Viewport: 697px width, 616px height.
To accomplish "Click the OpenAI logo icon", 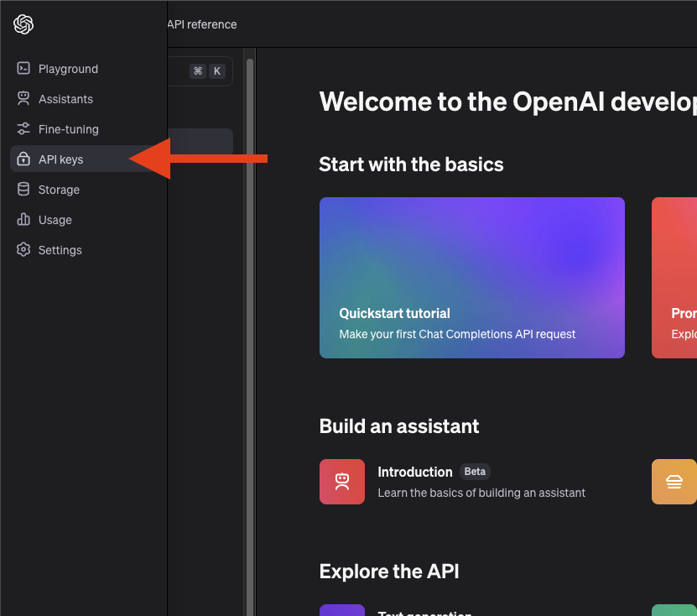I will 23,24.
